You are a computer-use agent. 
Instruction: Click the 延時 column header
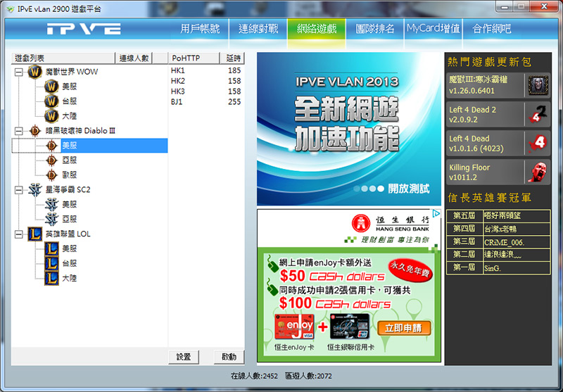(x=234, y=57)
